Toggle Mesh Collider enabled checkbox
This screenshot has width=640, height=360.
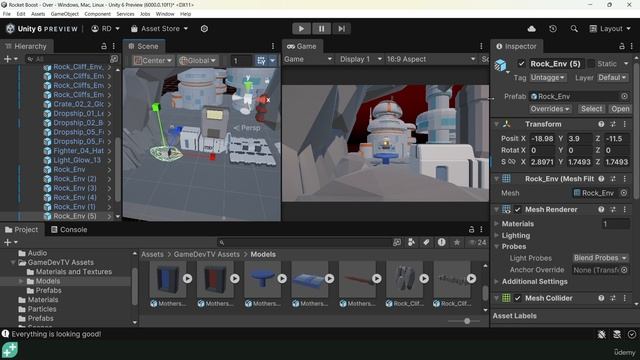click(518, 298)
